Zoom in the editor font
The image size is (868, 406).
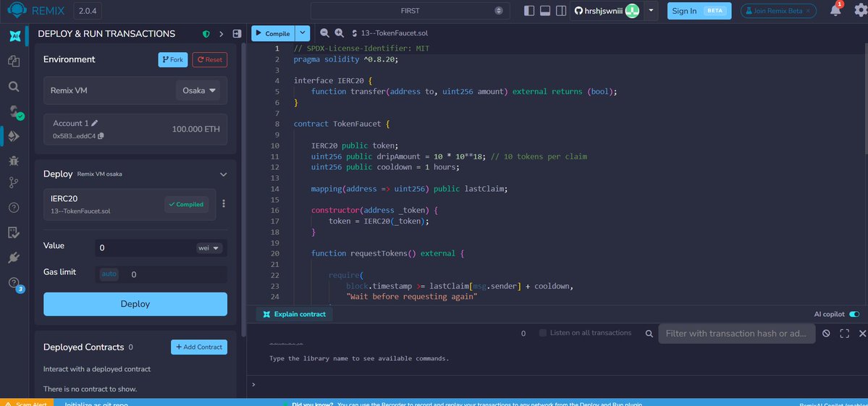coord(340,33)
